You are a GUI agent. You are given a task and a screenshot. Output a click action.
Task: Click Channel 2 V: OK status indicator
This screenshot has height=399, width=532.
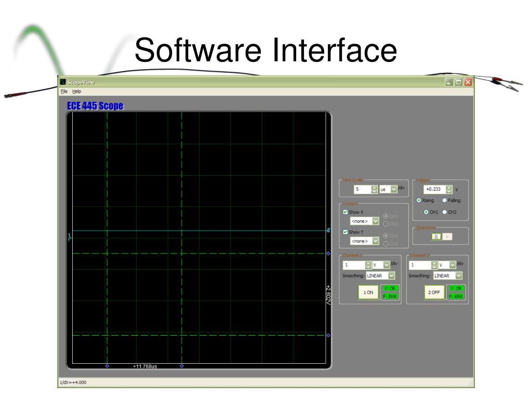(x=456, y=288)
